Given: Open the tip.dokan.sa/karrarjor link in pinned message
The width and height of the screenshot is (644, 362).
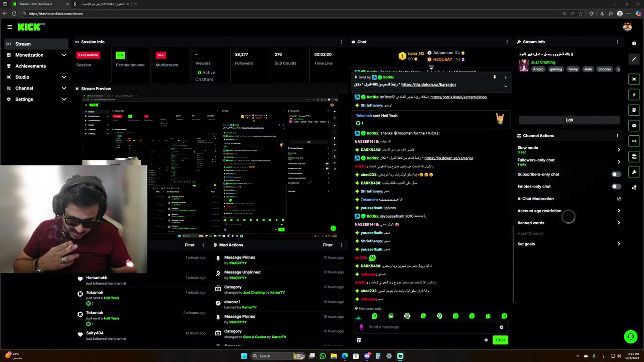Looking at the screenshot, I should click(x=429, y=85).
